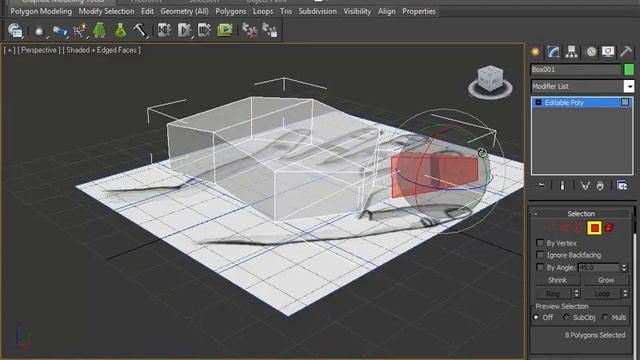Click the green film render icon

pos(224,30)
